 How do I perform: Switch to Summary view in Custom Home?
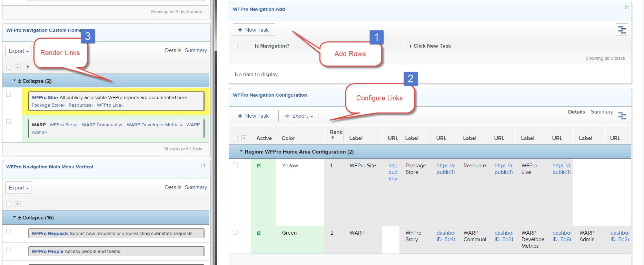tap(196, 50)
